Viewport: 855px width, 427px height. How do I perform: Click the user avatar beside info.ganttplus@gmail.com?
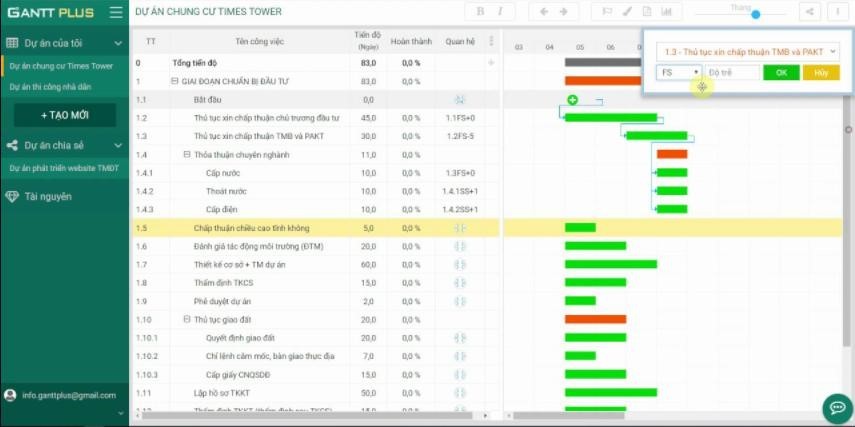[x=9, y=395]
